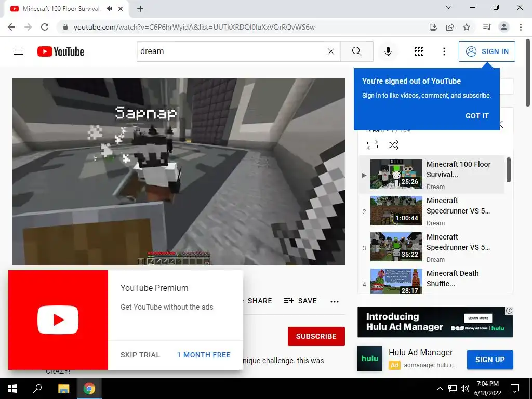Click the site lock icon
The height and width of the screenshot is (399, 532).
click(65, 27)
